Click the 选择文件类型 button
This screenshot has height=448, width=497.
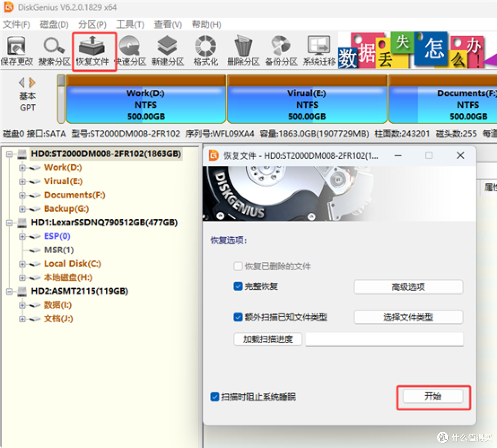408,317
